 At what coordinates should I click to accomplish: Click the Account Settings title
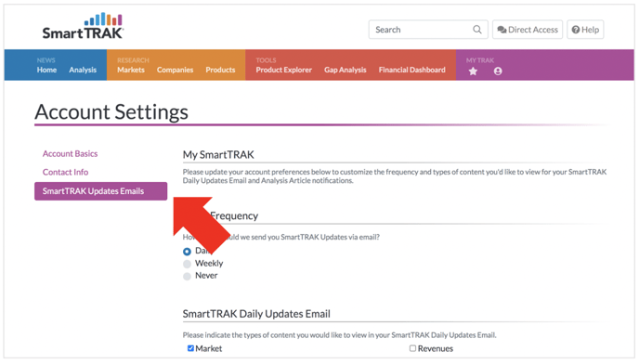(x=111, y=111)
